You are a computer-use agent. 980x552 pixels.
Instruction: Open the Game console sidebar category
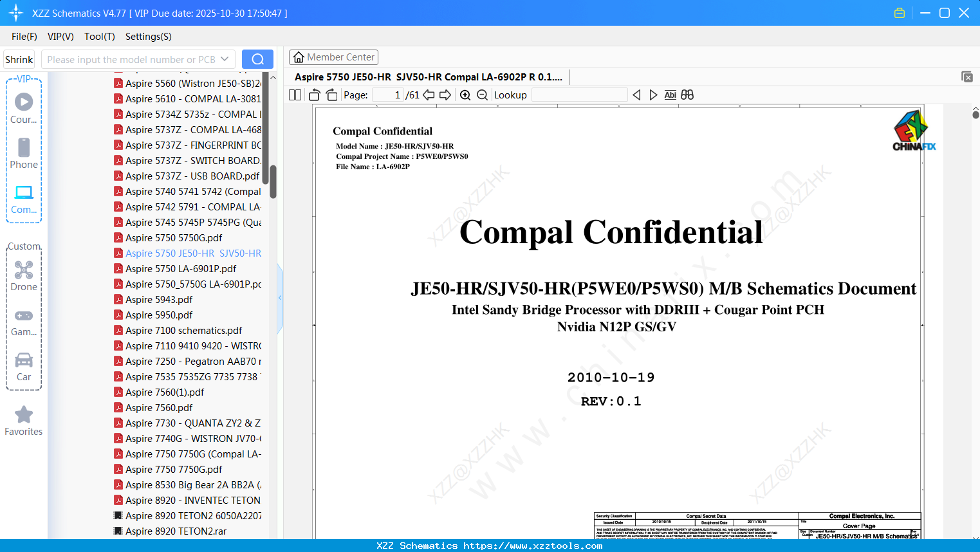(x=24, y=322)
